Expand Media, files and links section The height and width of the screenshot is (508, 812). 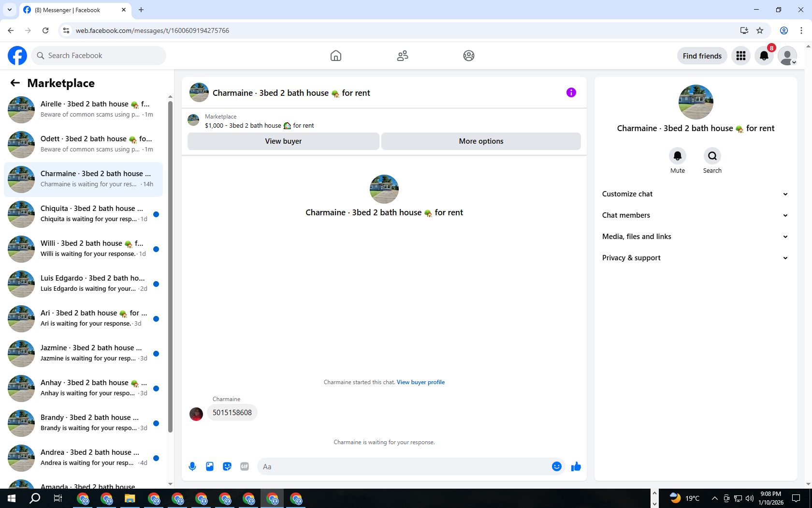[x=696, y=237]
